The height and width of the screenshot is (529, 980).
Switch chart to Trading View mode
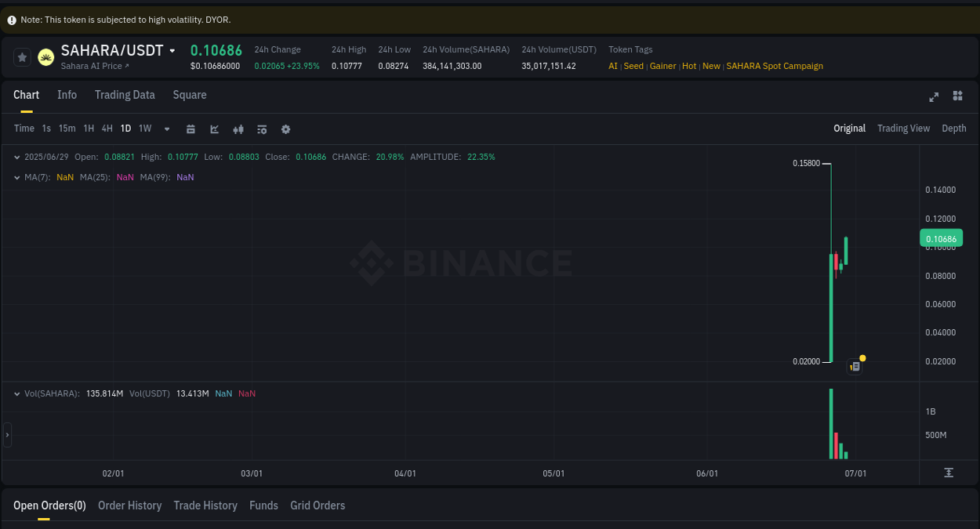903,128
